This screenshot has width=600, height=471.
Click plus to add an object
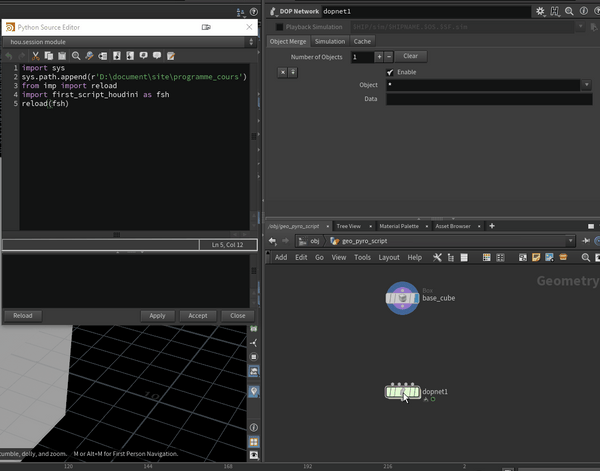click(x=379, y=57)
